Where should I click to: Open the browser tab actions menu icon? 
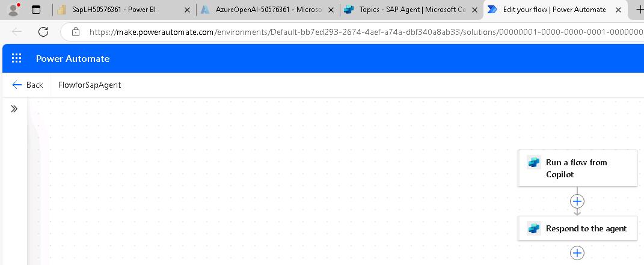(35, 10)
